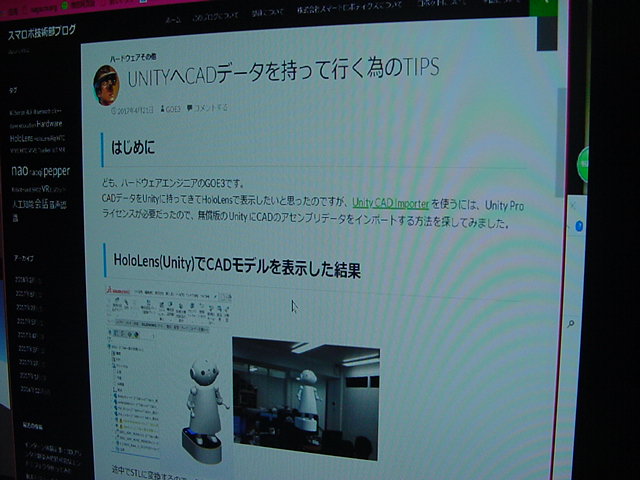This screenshot has height=480, width=640.
Task: Click the page vertical scrollbar
Action: pos(561,141)
